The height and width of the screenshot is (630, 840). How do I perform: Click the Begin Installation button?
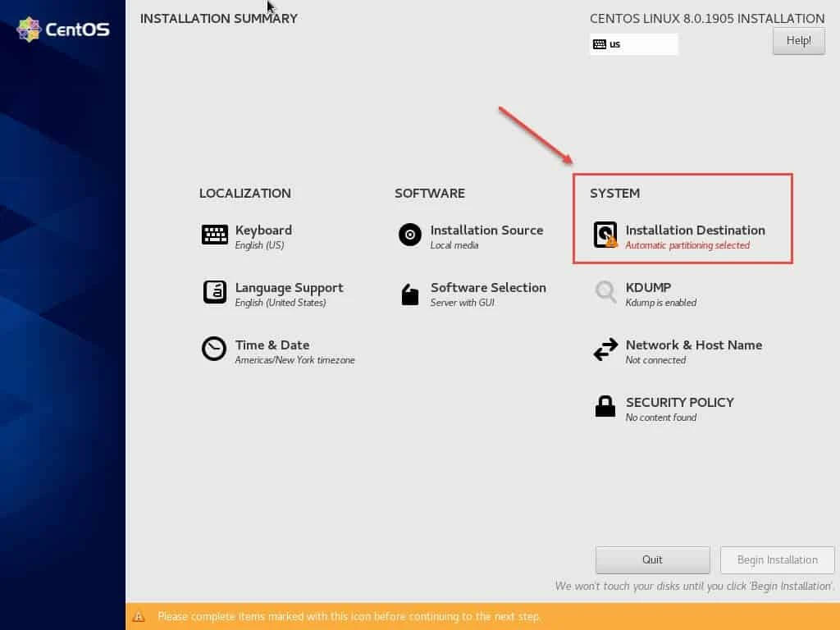click(776, 559)
